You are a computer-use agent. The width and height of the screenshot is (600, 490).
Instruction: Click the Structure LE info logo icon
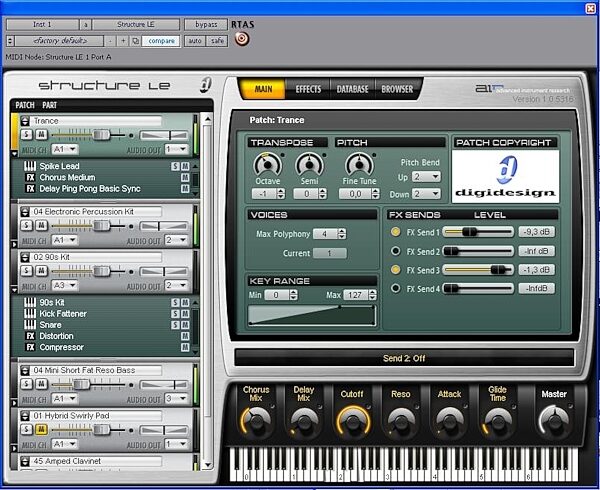pyautogui.click(x=206, y=85)
